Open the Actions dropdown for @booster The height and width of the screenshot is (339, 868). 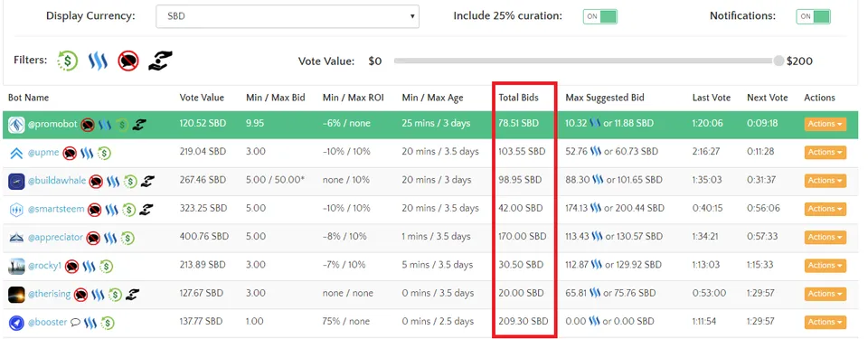click(x=825, y=322)
